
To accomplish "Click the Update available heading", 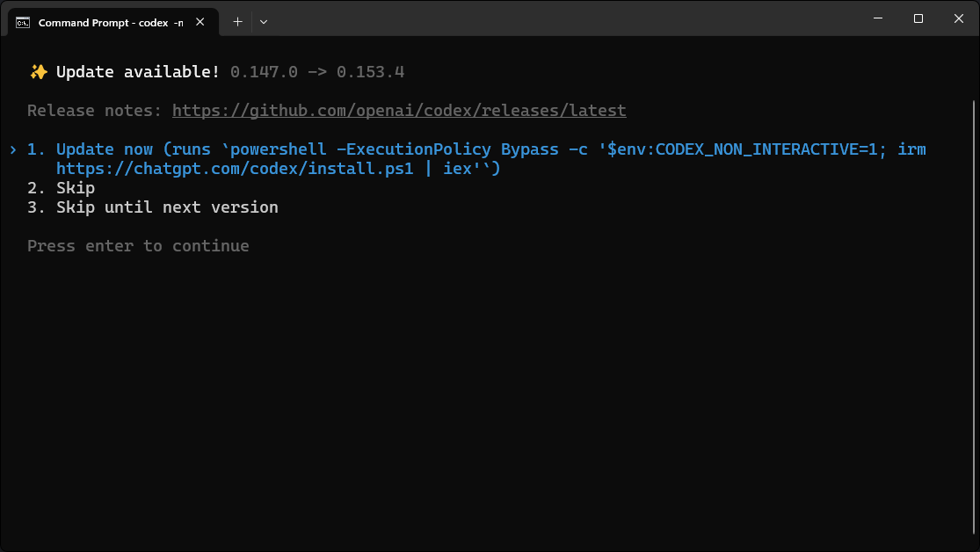I will [x=138, y=72].
